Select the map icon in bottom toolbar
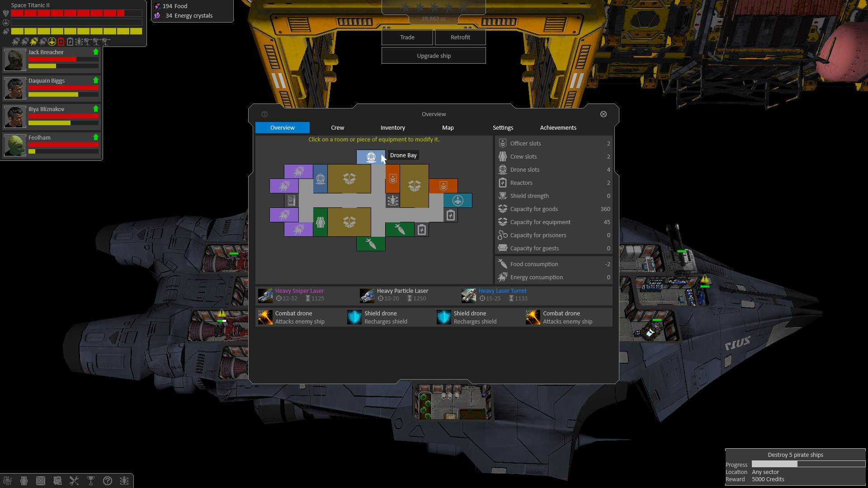The height and width of the screenshot is (488, 868). [58, 481]
